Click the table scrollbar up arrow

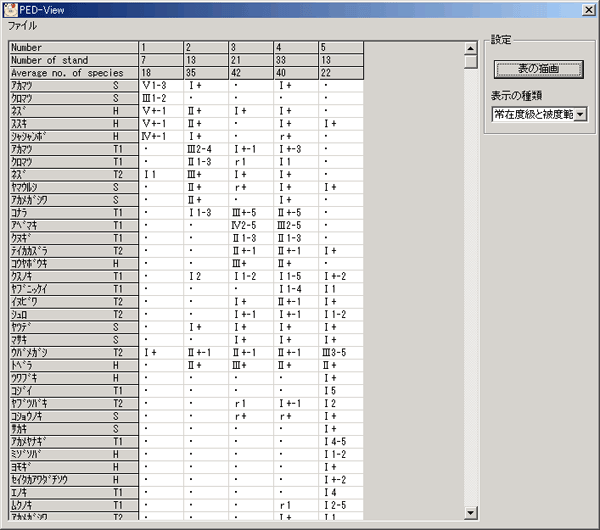coord(470,47)
